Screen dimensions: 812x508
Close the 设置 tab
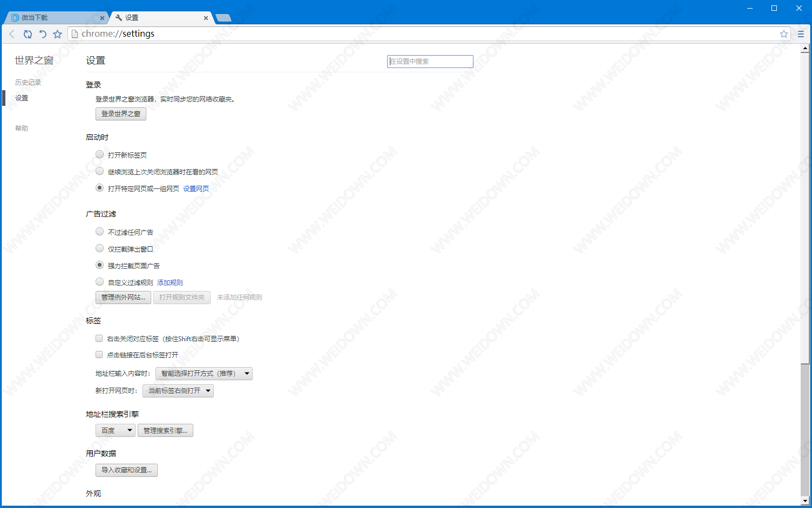tap(206, 18)
